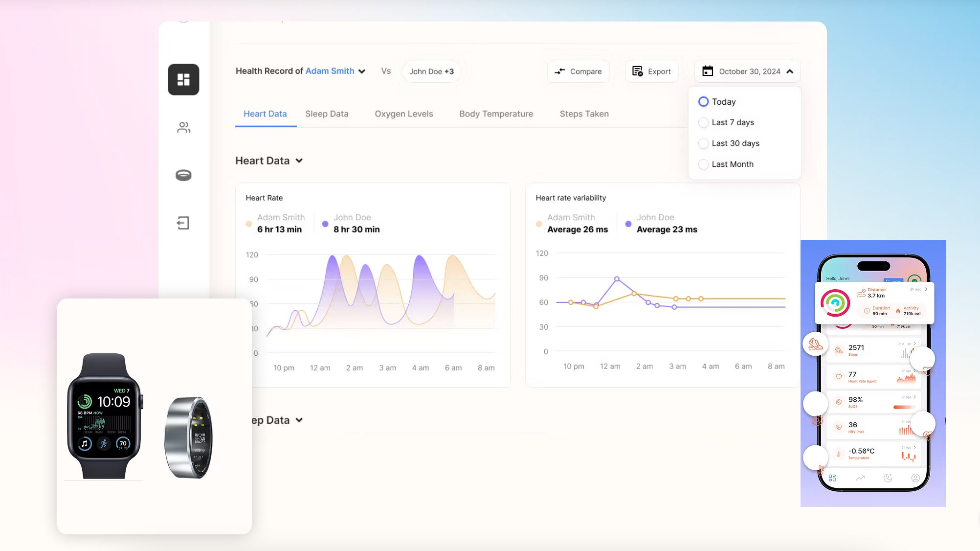Viewport: 980px width, 551px height.
Task: Collapse the Heart Data section chevron
Action: 299,161
